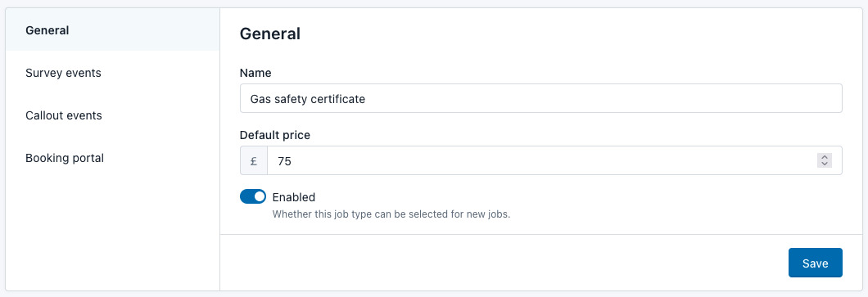868x297 pixels.
Task: Click the Name text box
Action: click(x=540, y=98)
